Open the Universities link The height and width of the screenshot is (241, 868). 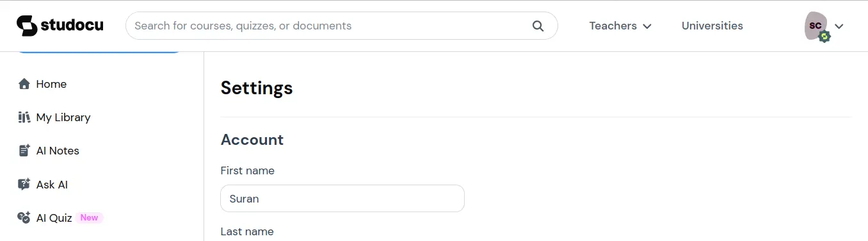point(712,26)
